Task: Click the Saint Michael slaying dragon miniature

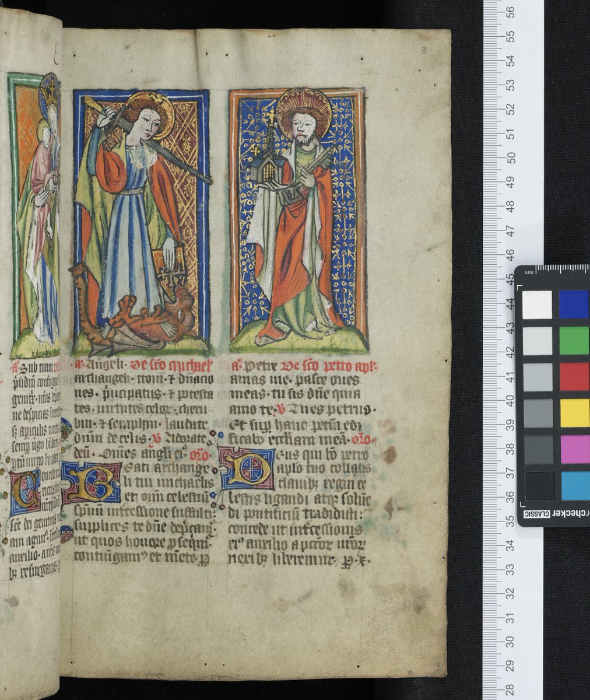Action: point(141,222)
